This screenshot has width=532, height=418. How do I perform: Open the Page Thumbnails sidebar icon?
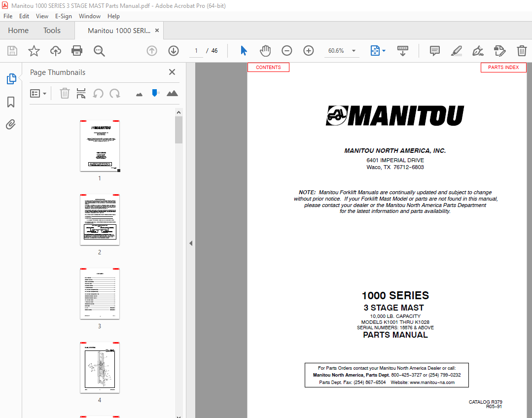tap(11, 79)
